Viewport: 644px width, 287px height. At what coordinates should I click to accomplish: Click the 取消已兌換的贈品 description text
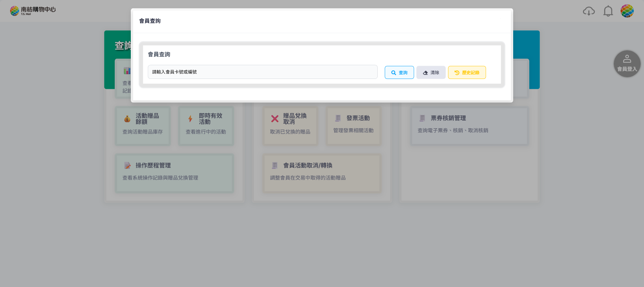click(x=290, y=132)
